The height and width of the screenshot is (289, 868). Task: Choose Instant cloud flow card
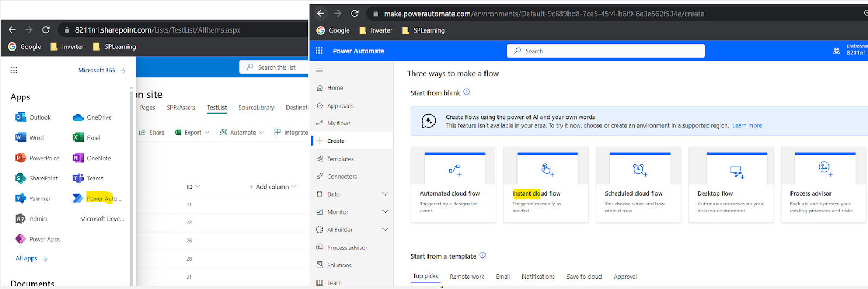[546, 185]
